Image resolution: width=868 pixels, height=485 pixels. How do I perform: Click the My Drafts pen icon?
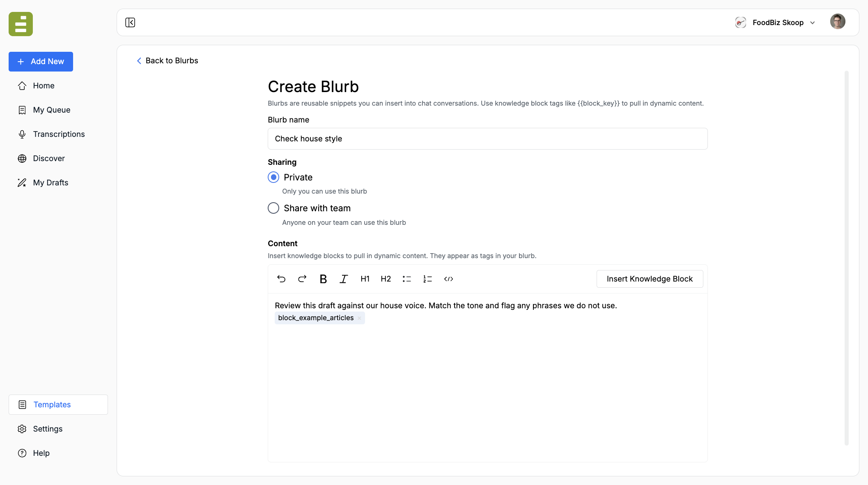tap(22, 182)
